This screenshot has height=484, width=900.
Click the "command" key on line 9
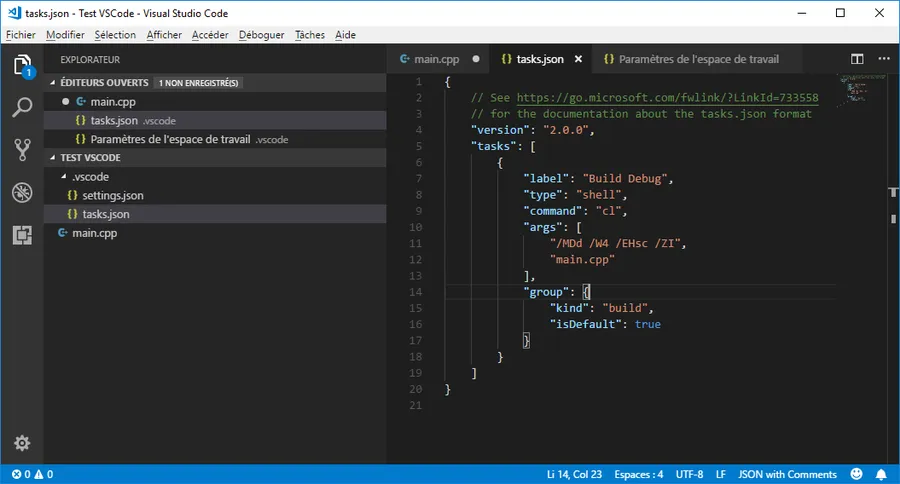[x=553, y=211]
